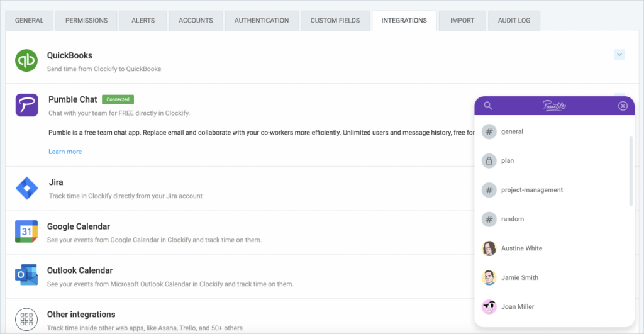
Task: Go to the Alerts tab
Action: pyautogui.click(x=143, y=21)
